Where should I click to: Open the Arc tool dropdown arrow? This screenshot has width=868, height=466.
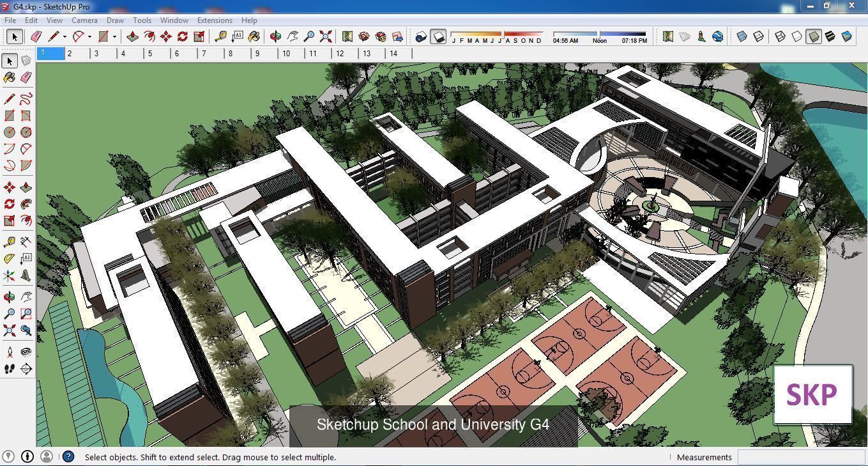(x=88, y=36)
